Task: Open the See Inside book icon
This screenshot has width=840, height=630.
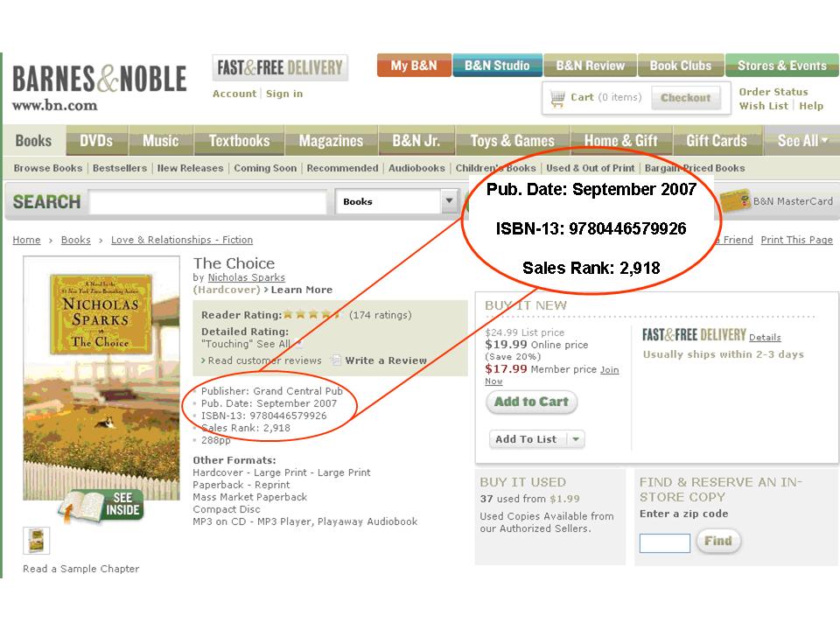Action: click(101, 505)
